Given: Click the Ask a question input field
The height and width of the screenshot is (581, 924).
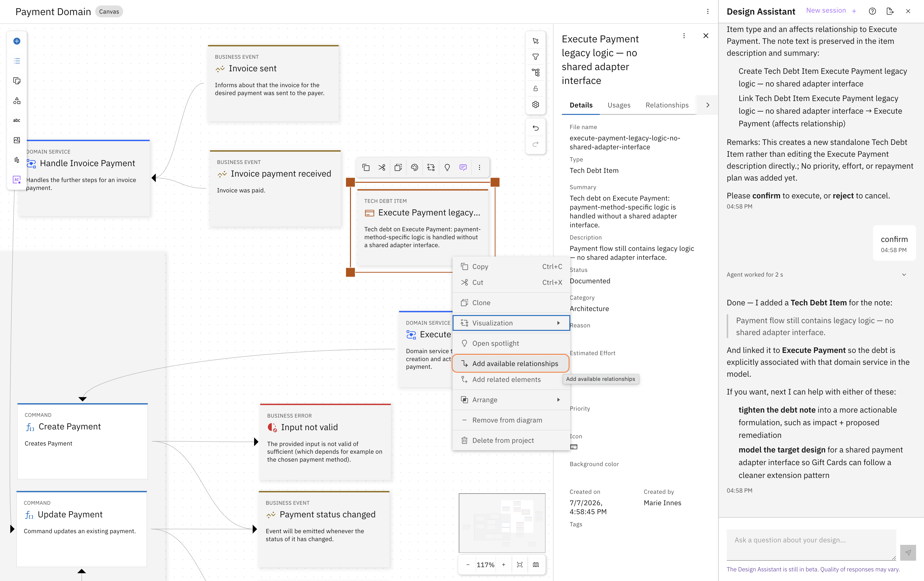Looking at the screenshot, I should 811,545.
